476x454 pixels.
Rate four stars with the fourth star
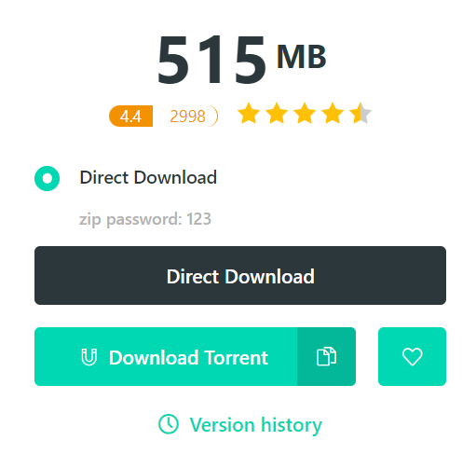coord(333,114)
